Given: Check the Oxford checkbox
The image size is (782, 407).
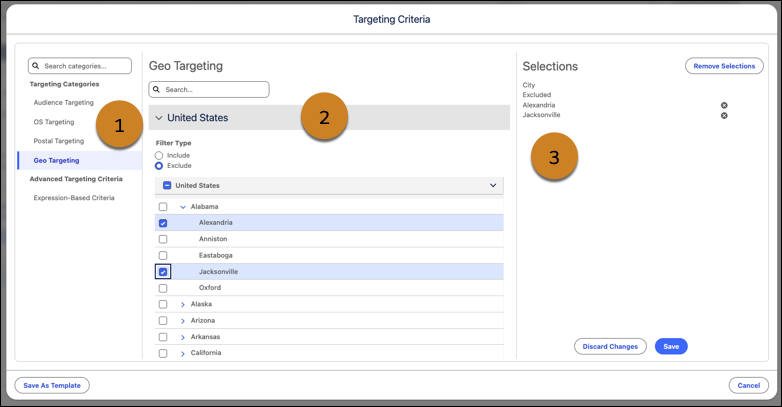Looking at the screenshot, I should (163, 288).
